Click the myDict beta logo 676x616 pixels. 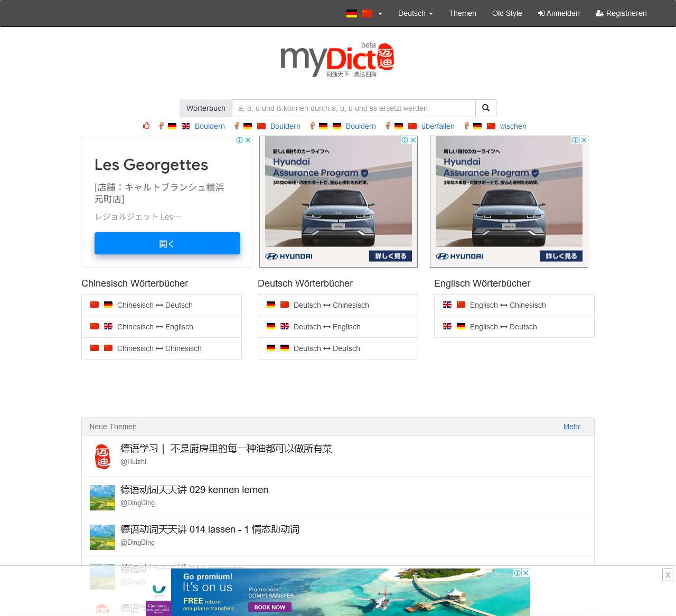(x=337, y=60)
